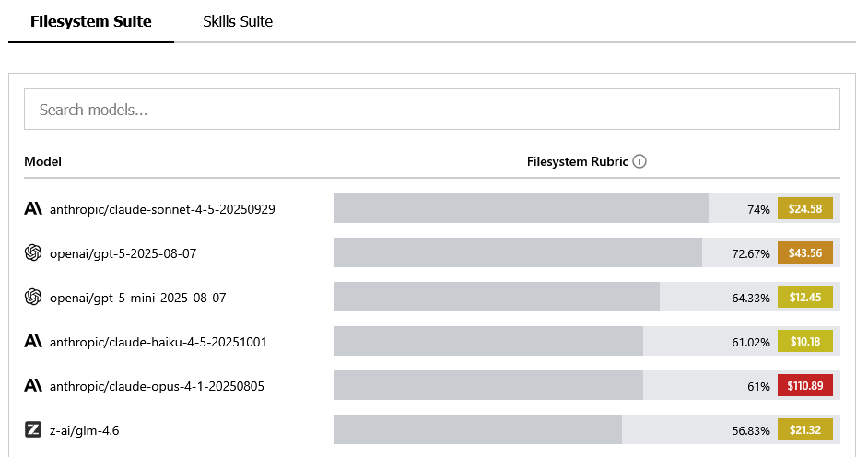Image resolution: width=868 pixels, height=457 pixels.
Task: Select the Filesystem Suite tab
Action: tap(90, 21)
